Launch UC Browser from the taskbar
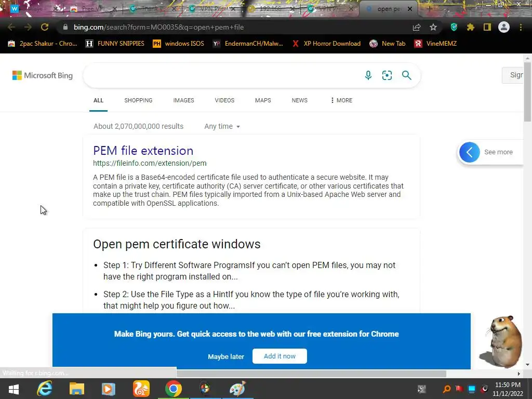532x399 pixels. pyautogui.click(x=141, y=389)
